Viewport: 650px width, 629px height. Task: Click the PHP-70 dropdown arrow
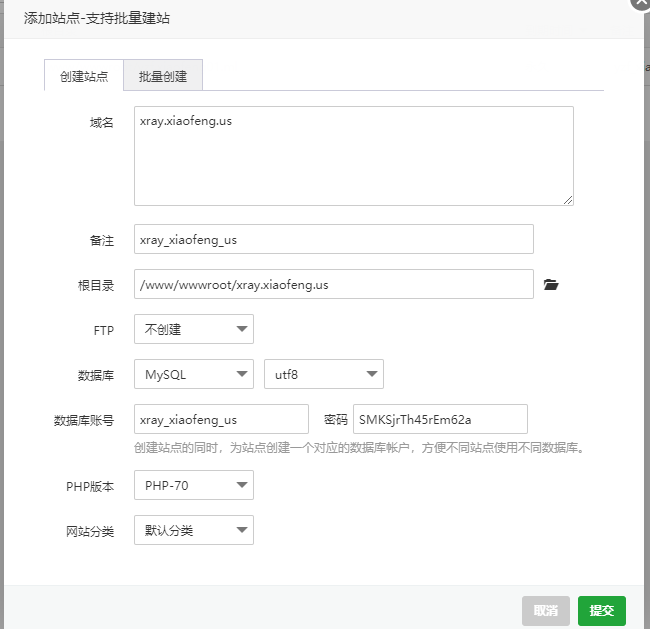242,485
